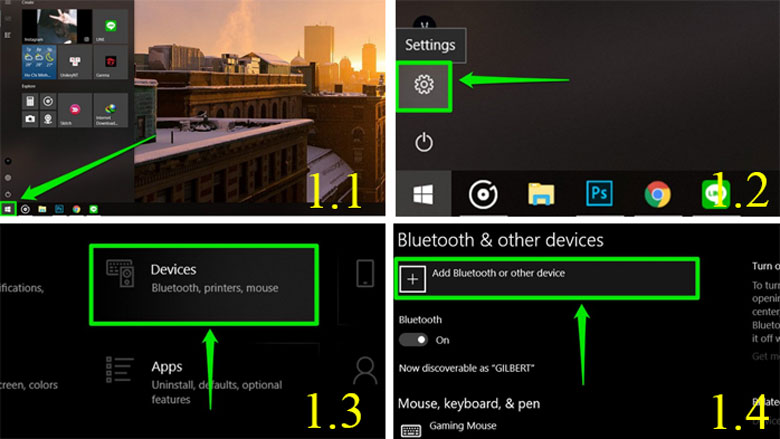This screenshot has width=780, height=439.
Task: Click the Settings gear icon in Start menu
Action: coord(423,86)
